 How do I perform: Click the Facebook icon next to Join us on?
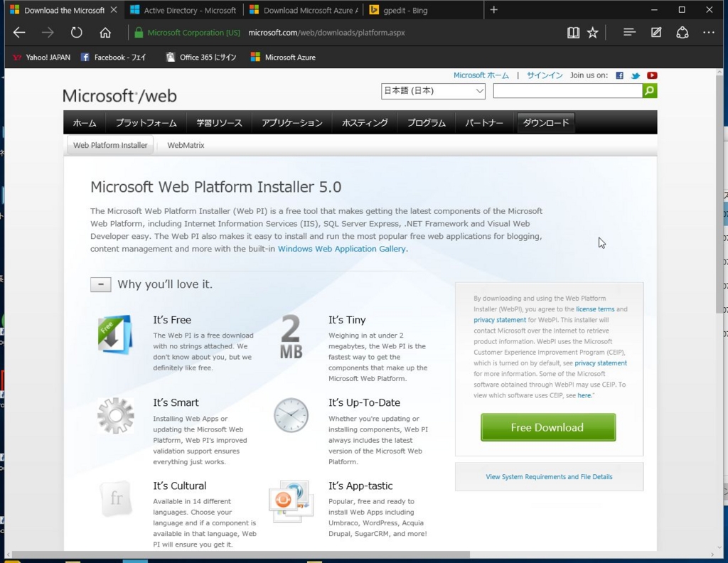pyautogui.click(x=619, y=75)
